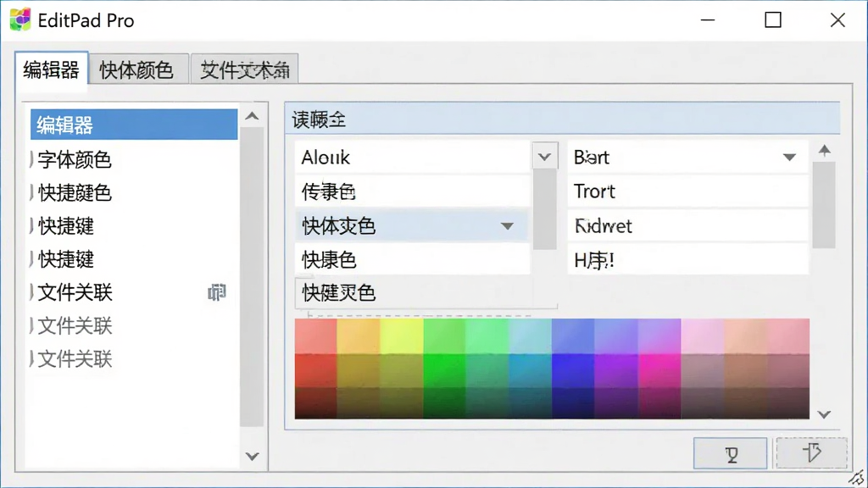Select the 传隶色 row
868x488 pixels.
pyautogui.click(x=413, y=191)
